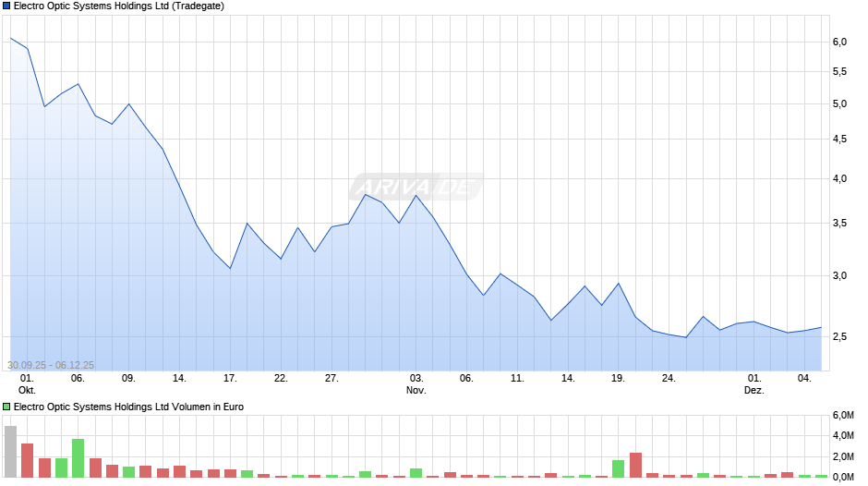Click the 17. date axis label
The image size is (868, 486).
[230, 379]
